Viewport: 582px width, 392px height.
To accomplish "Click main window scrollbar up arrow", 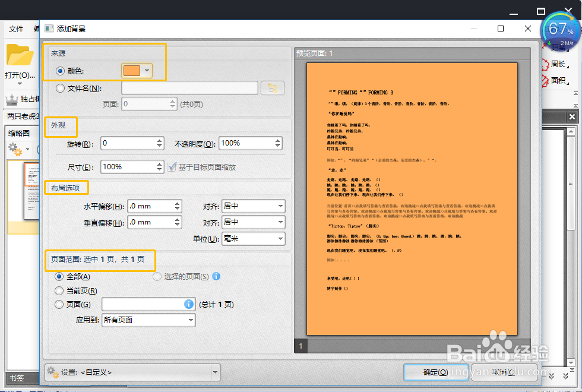I will [571, 131].
